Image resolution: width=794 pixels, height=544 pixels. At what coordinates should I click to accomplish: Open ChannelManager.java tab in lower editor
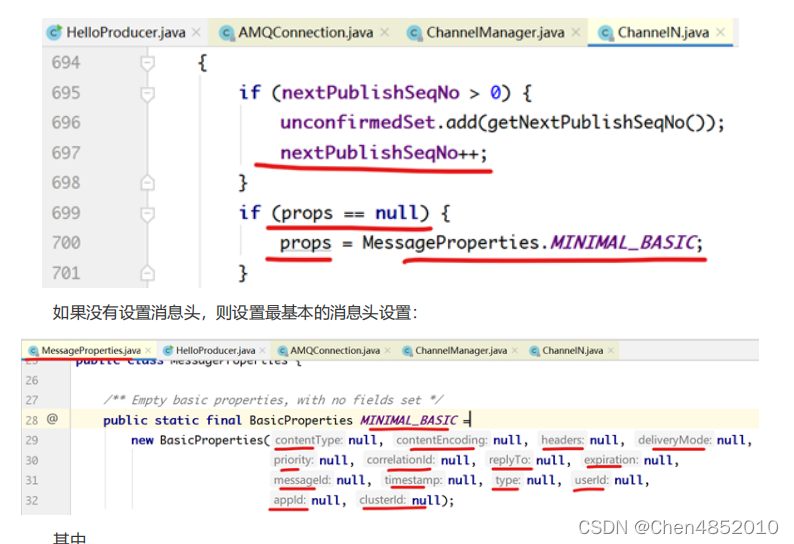pyautogui.click(x=461, y=351)
